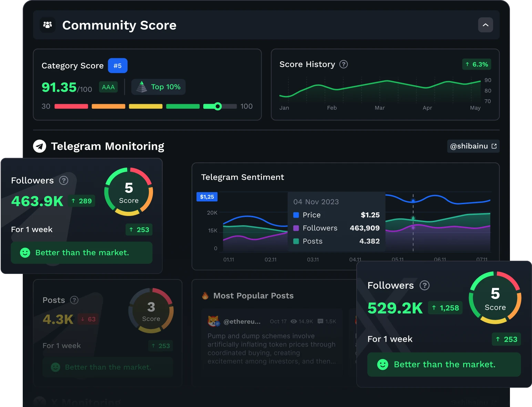This screenshot has width=532, height=407.
Task: Open the @shibainu external link
Action: click(x=473, y=146)
